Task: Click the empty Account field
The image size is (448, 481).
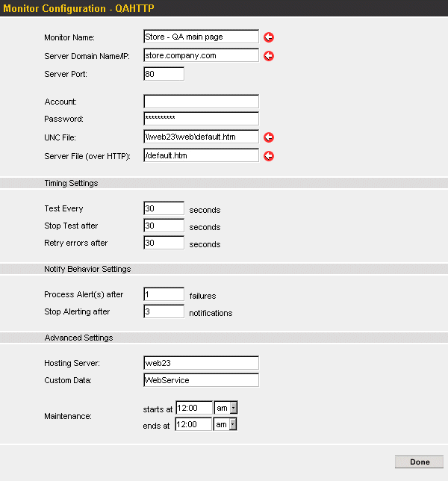Action: point(201,102)
